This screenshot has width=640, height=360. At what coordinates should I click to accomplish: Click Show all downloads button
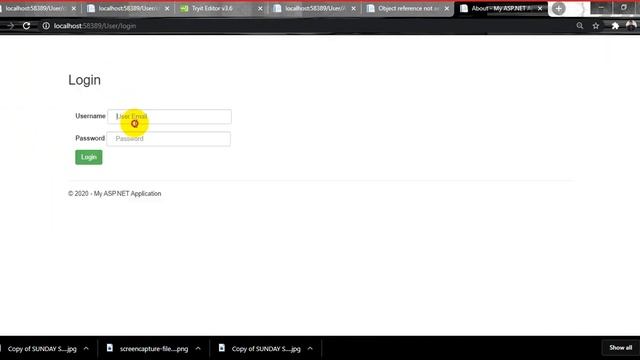click(x=620, y=348)
